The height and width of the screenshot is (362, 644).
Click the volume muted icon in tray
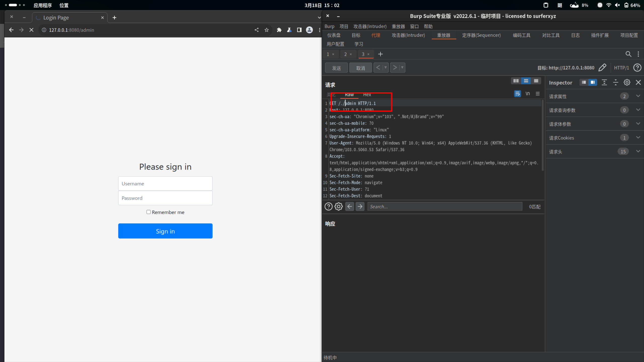617,5
